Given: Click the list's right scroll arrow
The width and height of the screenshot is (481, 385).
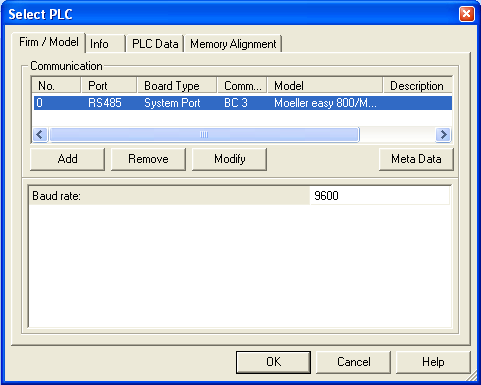Looking at the screenshot, I should pyautogui.click(x=443, y=135).
